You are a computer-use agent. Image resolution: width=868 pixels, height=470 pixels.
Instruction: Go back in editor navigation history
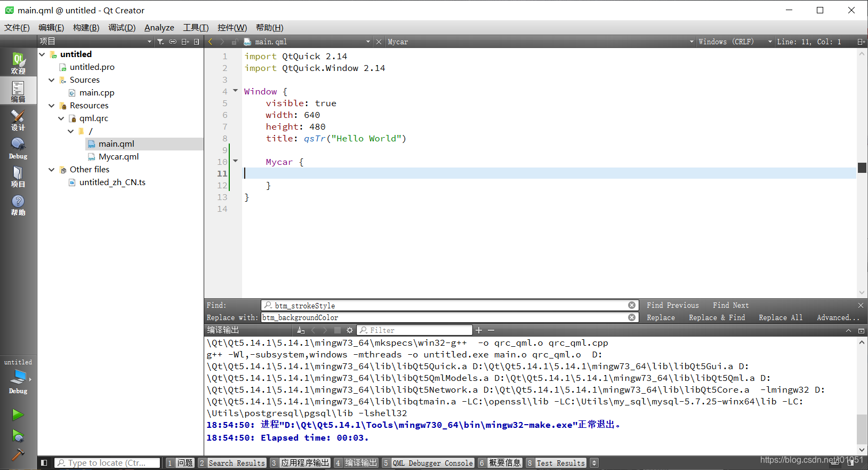[211, 42]
